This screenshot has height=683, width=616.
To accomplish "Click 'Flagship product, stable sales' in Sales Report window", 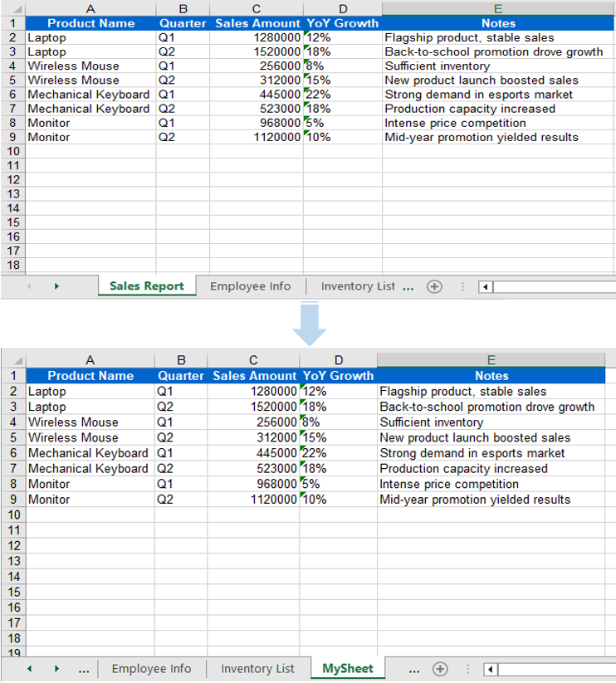I will 498,38.
